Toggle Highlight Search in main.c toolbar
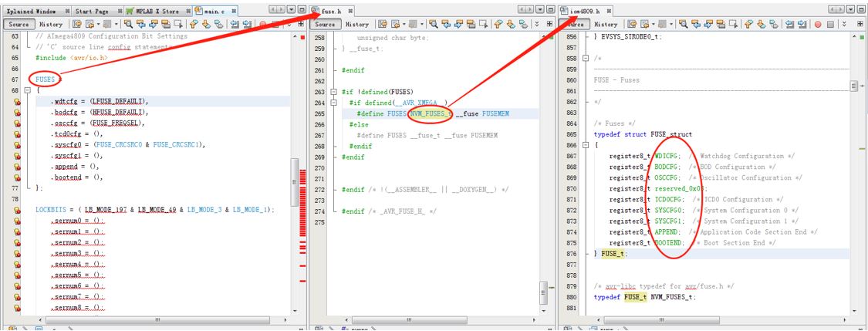 click(165, 25)
